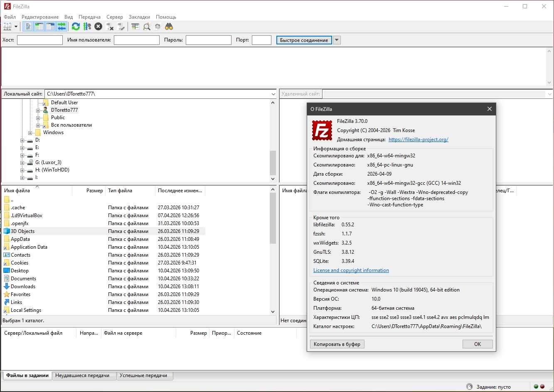Cancel the current operation with the X icon
Viewport: 554px width, 392px height.
[98, 27]
